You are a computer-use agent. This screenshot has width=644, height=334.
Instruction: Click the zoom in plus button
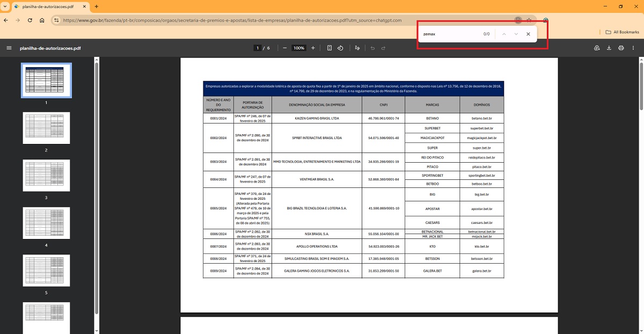tap(313, 48)
